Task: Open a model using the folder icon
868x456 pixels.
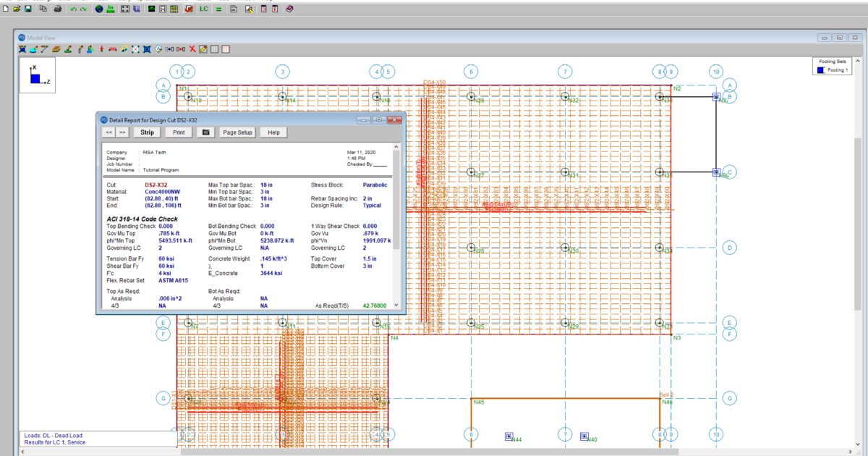Action: [x=17, y=9]
